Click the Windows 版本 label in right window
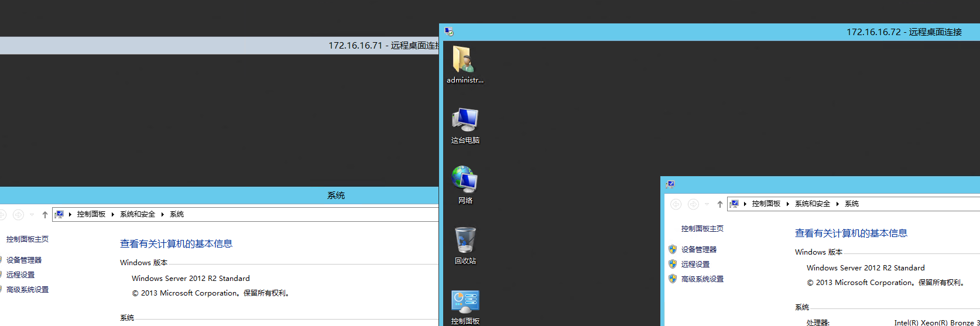980x326 pixels. 819,252
